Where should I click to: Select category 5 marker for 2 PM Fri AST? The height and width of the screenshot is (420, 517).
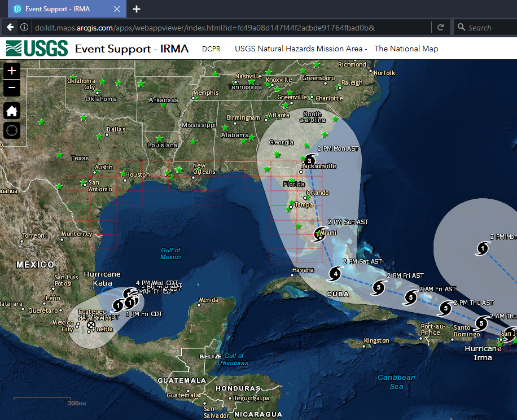click(379, 287)
